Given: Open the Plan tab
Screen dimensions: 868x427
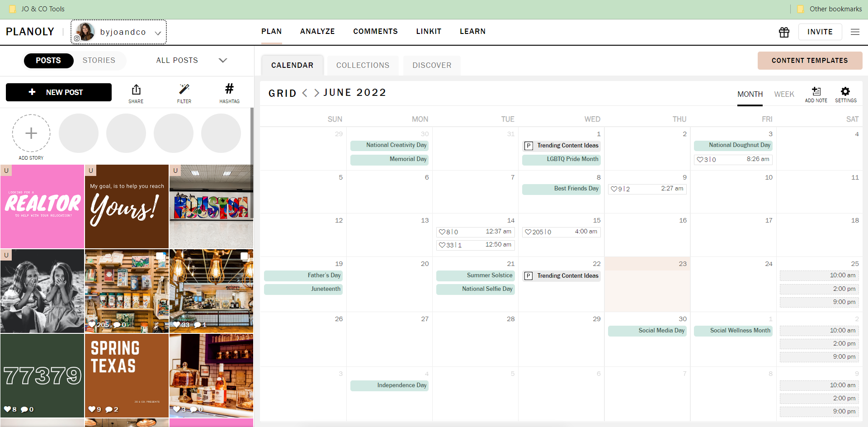Looking at the screenshot, I should point(271,32).
